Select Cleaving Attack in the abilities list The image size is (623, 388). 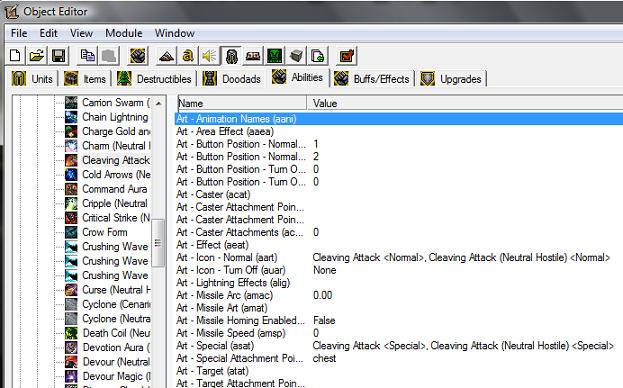tap(116, 160)
